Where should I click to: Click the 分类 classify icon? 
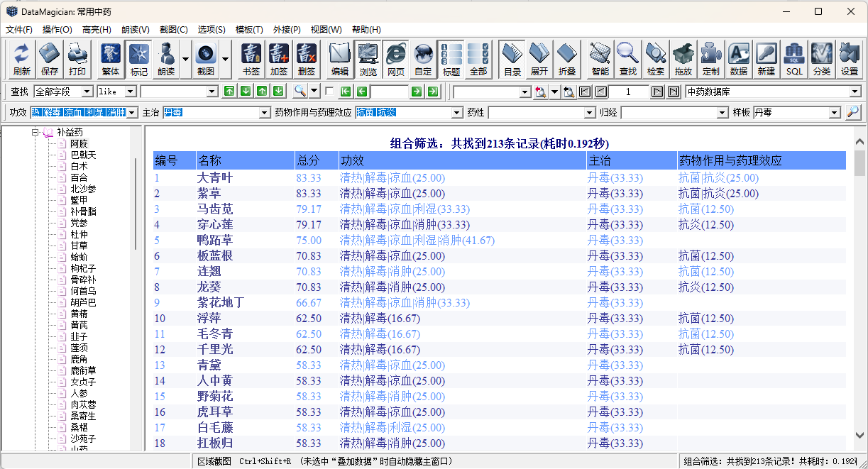pyautogui.click(x=822, y=60)
